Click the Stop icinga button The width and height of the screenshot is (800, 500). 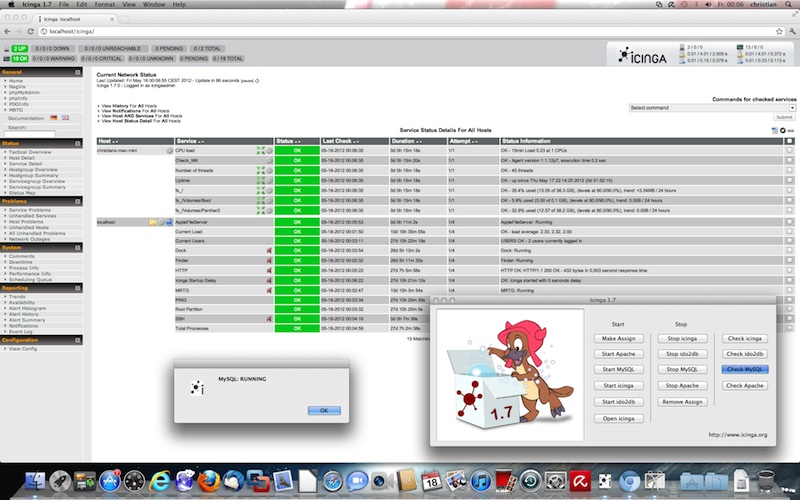tap(682, 339)
